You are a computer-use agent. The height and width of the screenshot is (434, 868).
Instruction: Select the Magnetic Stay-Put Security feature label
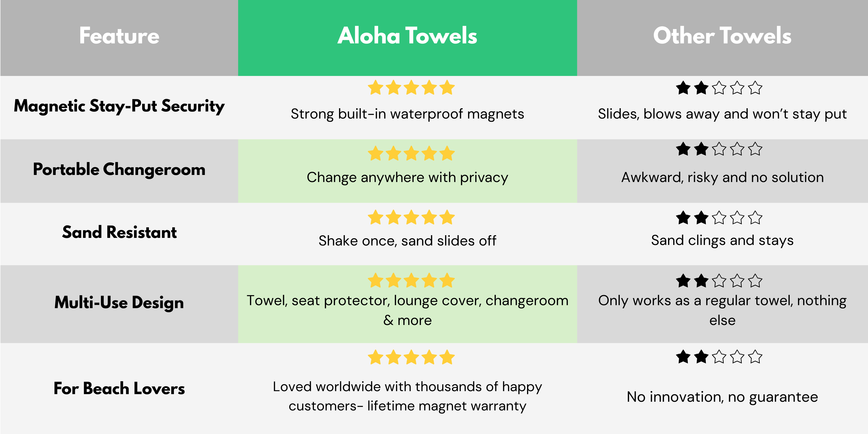click(x=119, y=106)
